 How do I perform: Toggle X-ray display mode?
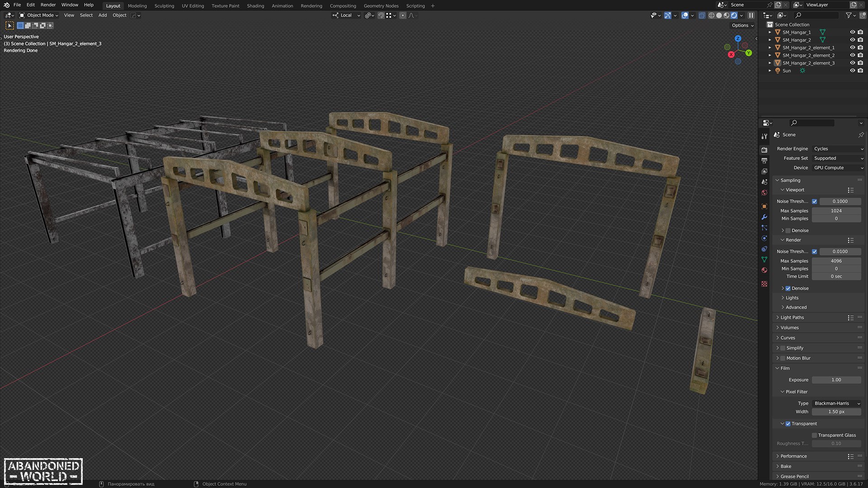click(702, 15)
